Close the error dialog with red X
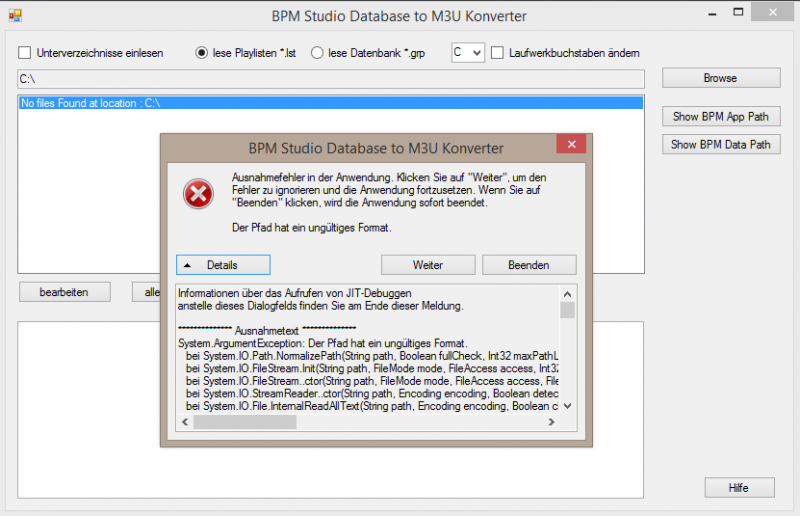Viewport: 800px width, 516px height. pyautogui.click(x=571, y=144)
